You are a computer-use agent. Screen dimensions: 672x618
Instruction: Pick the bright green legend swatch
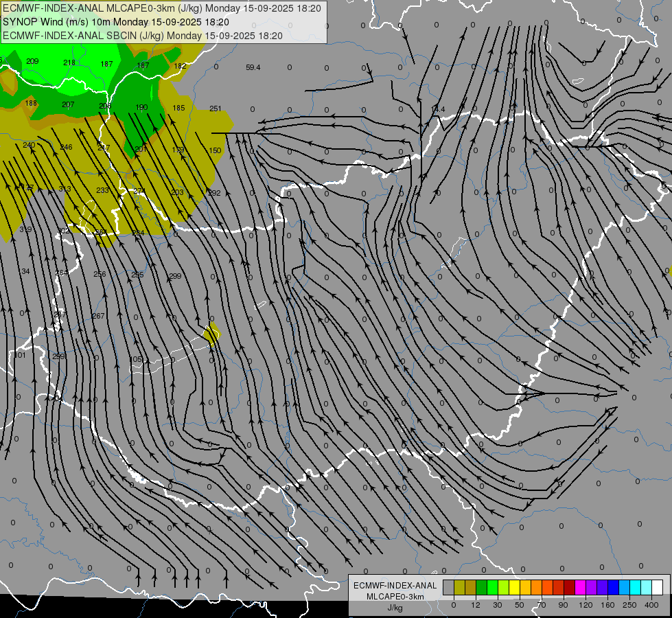click(492, 587)
